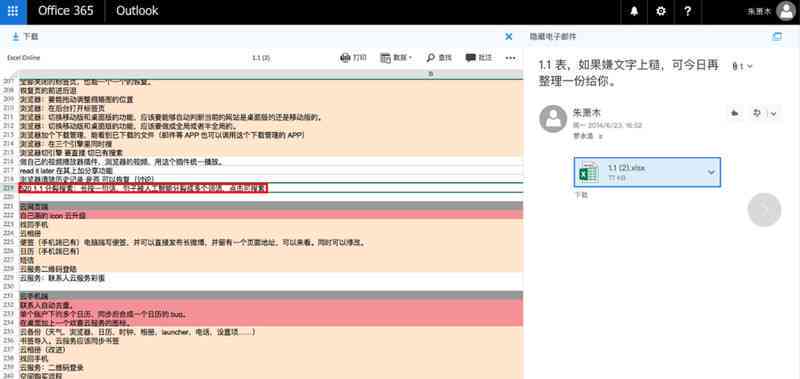Click the pop-out window icon
Viewport: 800px width, 379px height.
[x=777, y=37]
